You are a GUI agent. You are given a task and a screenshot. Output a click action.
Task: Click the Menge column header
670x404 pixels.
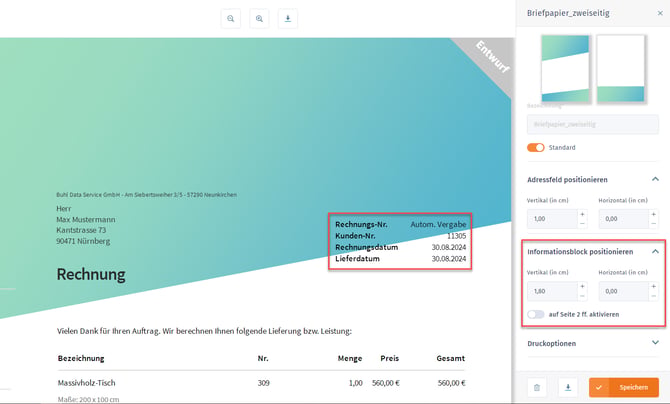350,358
